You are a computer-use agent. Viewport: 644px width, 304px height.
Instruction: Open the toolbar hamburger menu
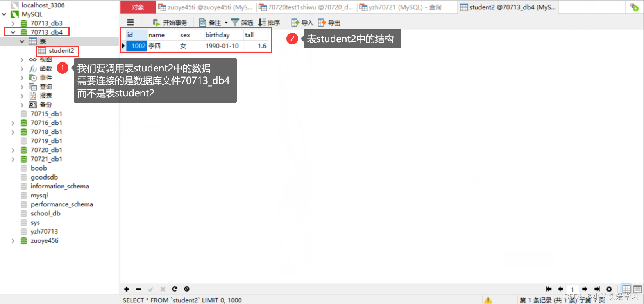[131, 23]
